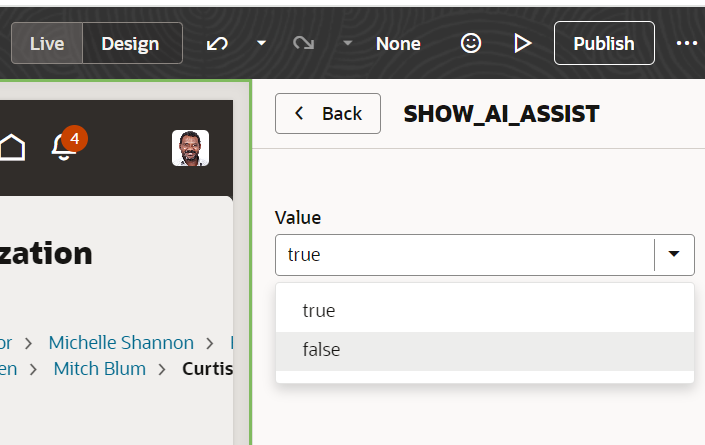Click the Publish button
The height and width of the screenshot is (445, 705).
pos(604,43)
